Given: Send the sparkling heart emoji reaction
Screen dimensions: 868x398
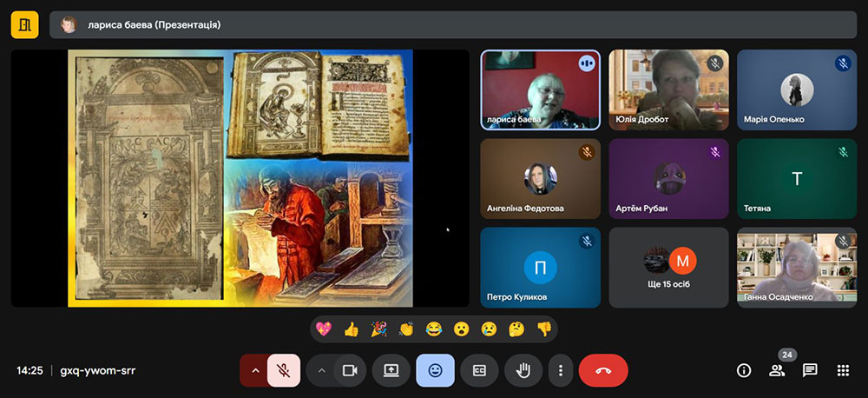Looking at the screenshot, I should [324, 329].
